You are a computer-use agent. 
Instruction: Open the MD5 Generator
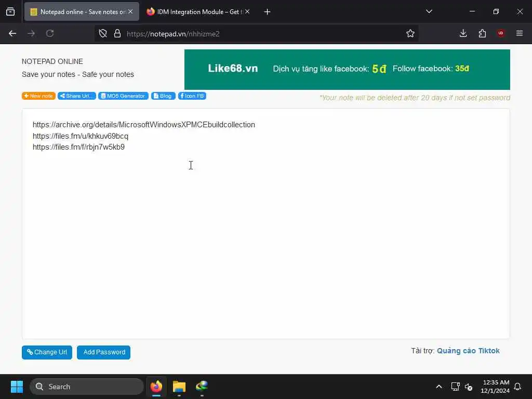point(124,96)
